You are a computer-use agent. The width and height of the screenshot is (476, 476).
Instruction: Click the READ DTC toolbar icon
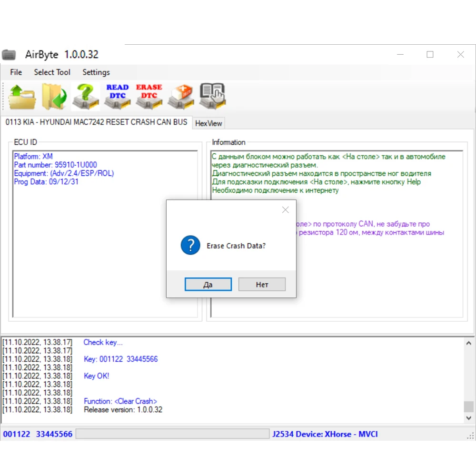point(118,97)
